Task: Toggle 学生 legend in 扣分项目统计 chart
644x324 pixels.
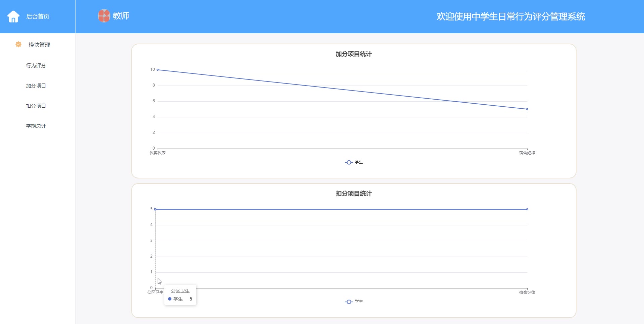Action: [x=354, y=302]
